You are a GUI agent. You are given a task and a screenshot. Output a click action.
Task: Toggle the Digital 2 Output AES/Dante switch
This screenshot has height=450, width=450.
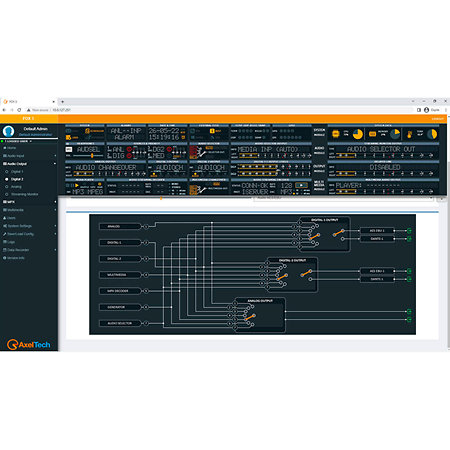pos(306,273)
